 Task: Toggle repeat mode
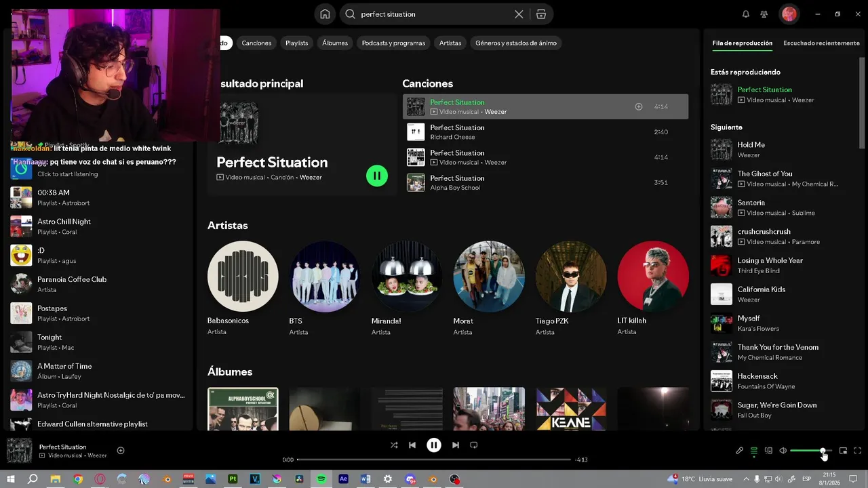click(474, 445)
